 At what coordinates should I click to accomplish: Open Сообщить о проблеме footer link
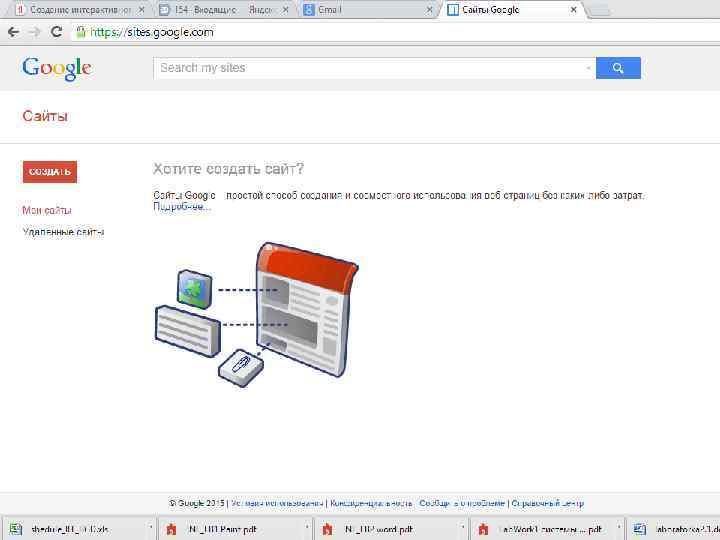coord(461,503)
